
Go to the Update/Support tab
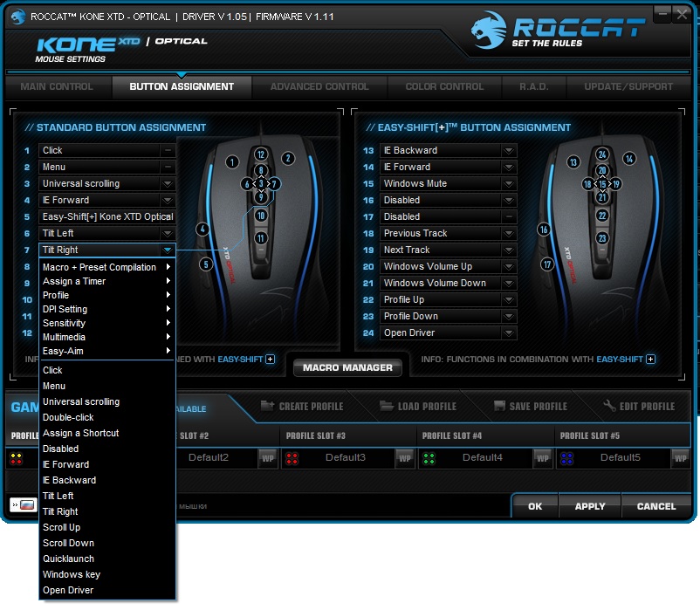628,86
